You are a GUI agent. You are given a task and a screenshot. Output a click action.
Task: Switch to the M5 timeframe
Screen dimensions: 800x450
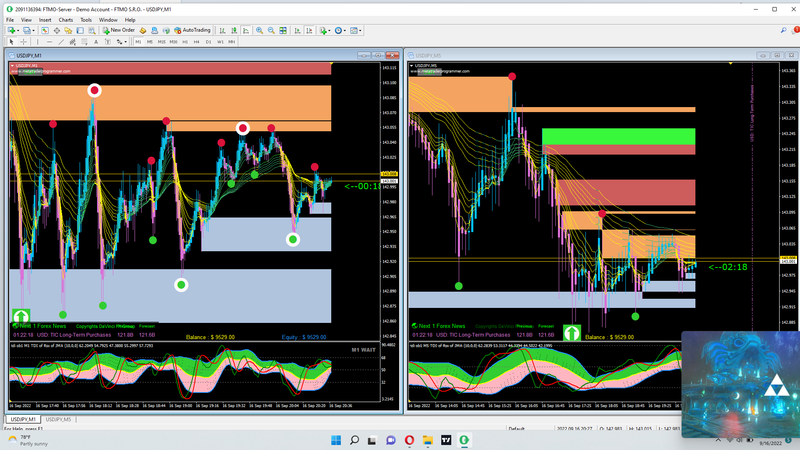click(x=149, y=42)
